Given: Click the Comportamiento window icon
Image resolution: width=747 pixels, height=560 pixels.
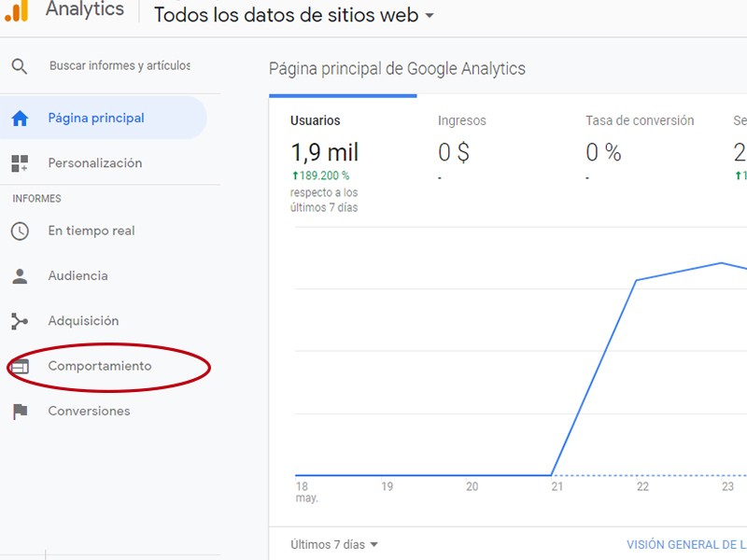Looking at the screenshot, I should pos(20,367).
